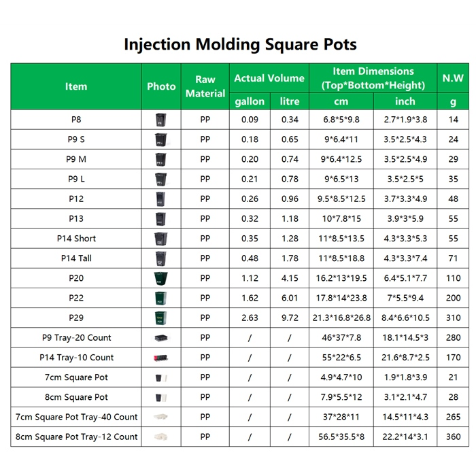Screen dimensions: 476x476
Task: Click the Actual Volume header cell
Action: pyautogui.click(x=269, y=78)
